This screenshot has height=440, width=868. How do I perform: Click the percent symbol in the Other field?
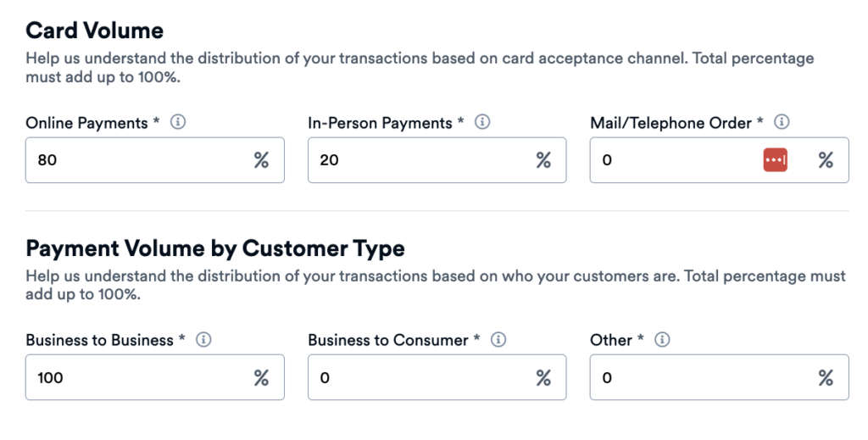[x=826, y=377]
